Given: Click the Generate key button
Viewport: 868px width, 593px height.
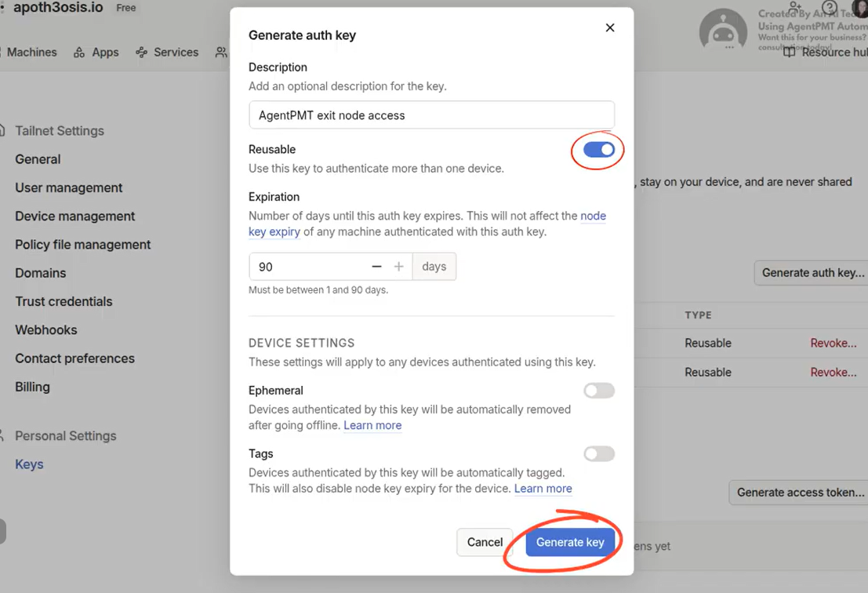Looking at the screenshot, I should (570, 542).
